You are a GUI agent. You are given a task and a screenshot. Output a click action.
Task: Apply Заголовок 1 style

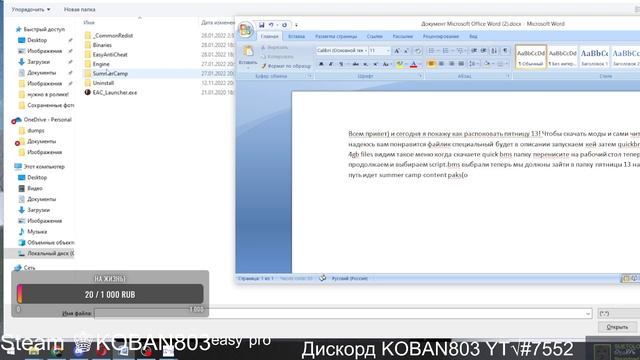click(594, 57)
